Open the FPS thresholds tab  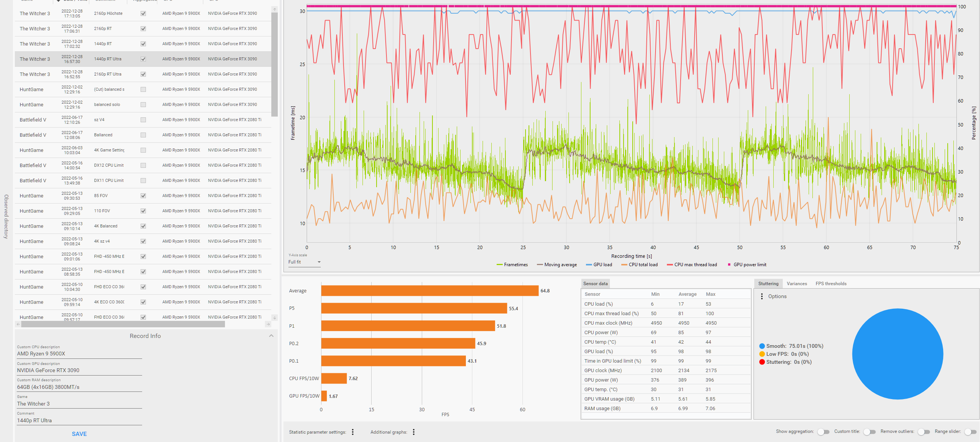pyautogui.click(x=831, y=284)
